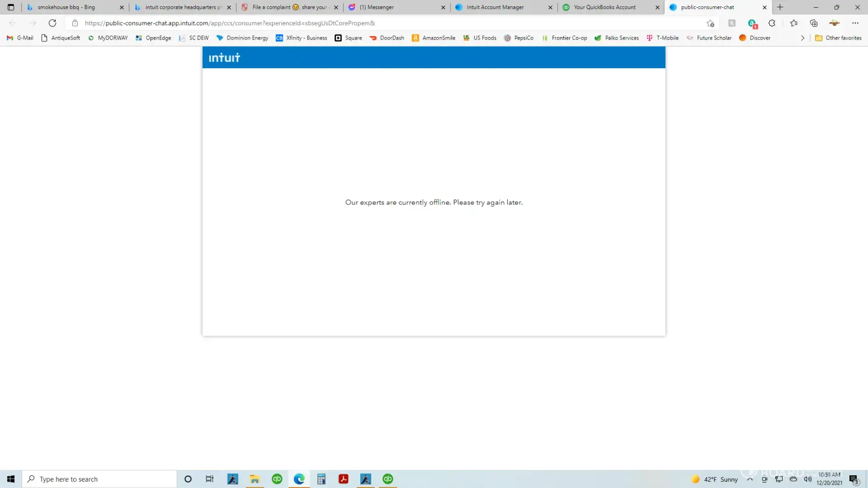Open the last QuickBooks taskbar icon
Screen dimensions: 868x488
(x=388, y=479)
